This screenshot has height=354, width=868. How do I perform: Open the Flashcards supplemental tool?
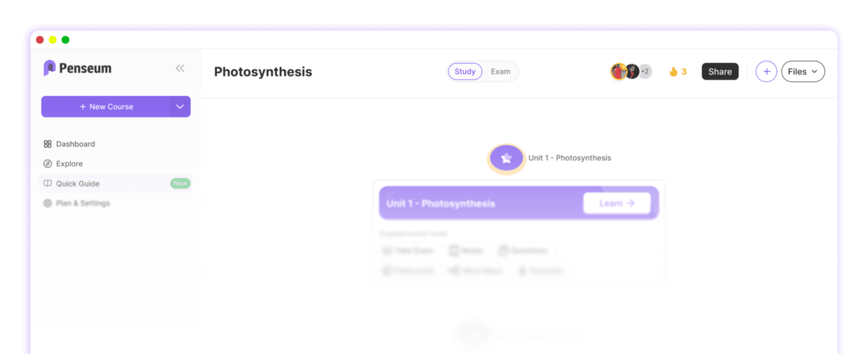point(409,271)
